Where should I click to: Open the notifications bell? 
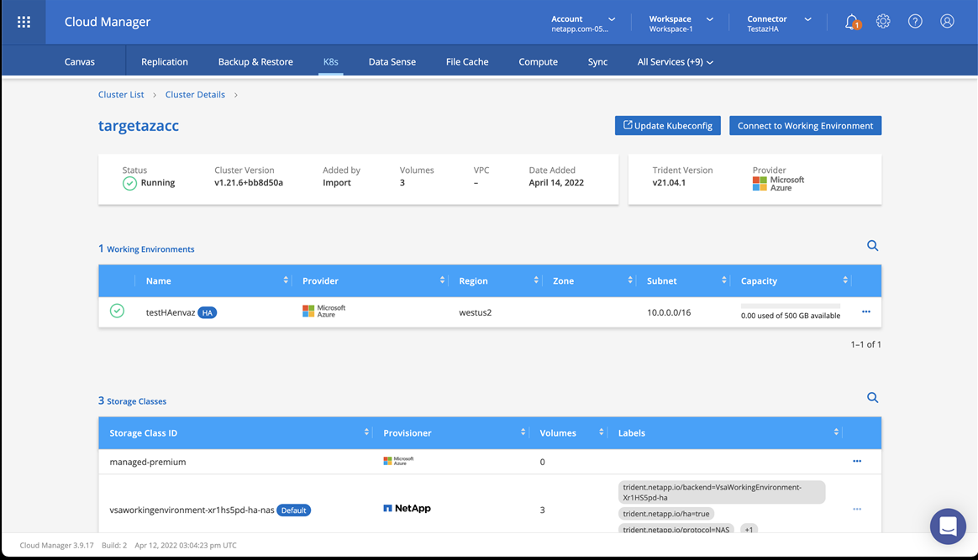[851, 22]
